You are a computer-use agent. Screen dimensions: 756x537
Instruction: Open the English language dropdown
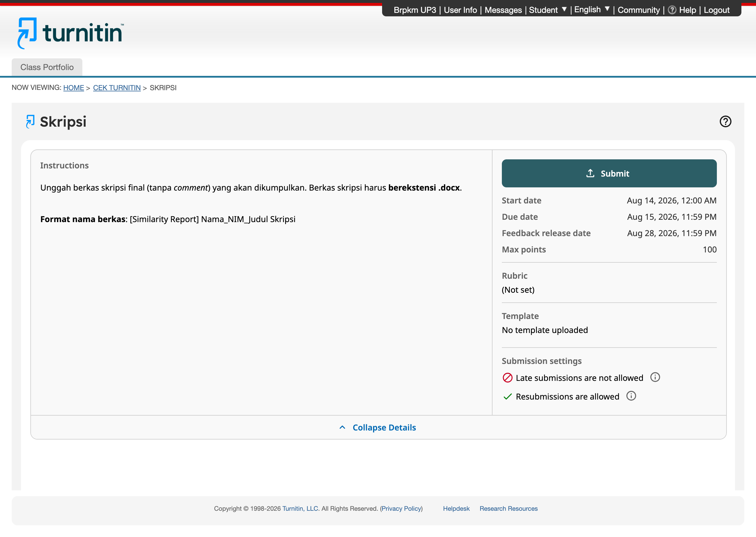pyautogui.click(x=592, y=10)
